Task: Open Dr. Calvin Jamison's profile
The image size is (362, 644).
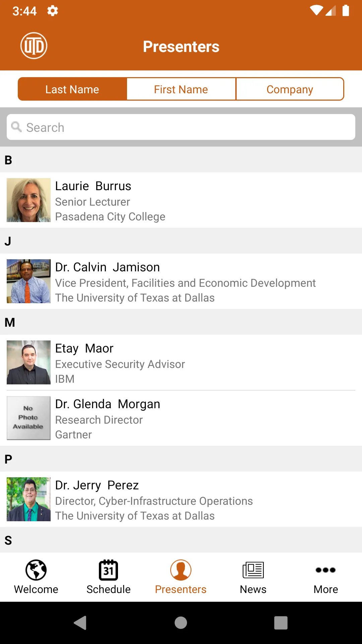Action: click(x=181, y=281)
